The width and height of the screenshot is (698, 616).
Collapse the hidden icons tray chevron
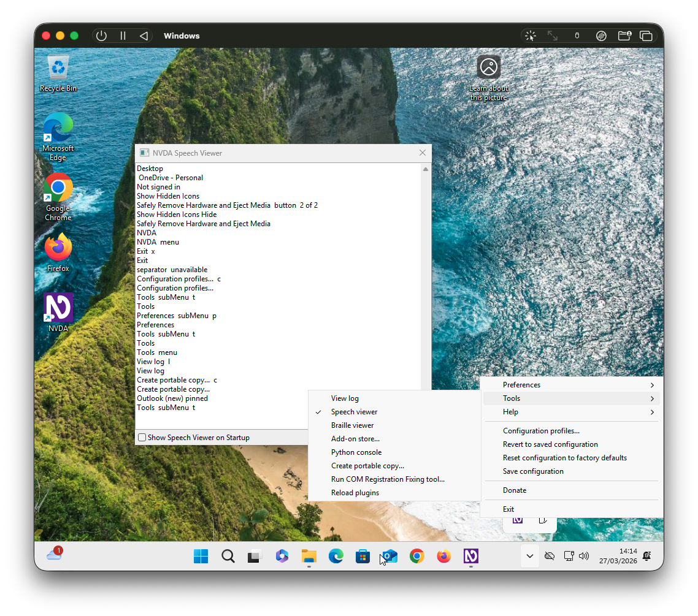[x=529, y=556]
